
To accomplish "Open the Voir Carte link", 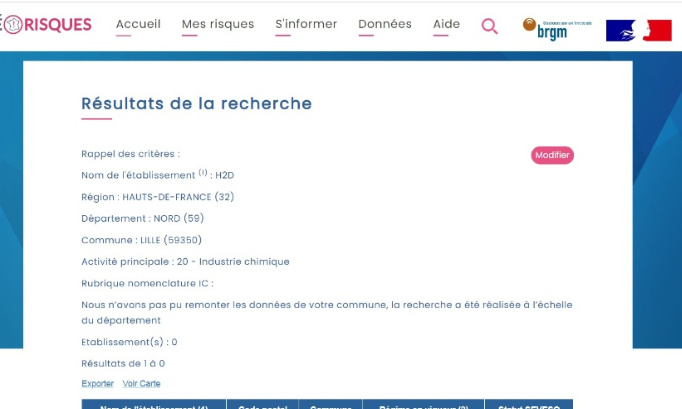I will (141, 383).
